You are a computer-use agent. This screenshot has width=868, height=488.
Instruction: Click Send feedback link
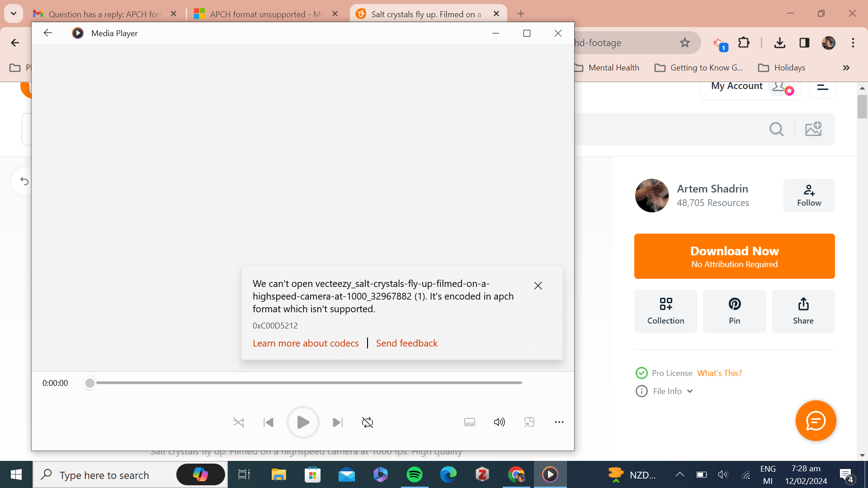407,343
